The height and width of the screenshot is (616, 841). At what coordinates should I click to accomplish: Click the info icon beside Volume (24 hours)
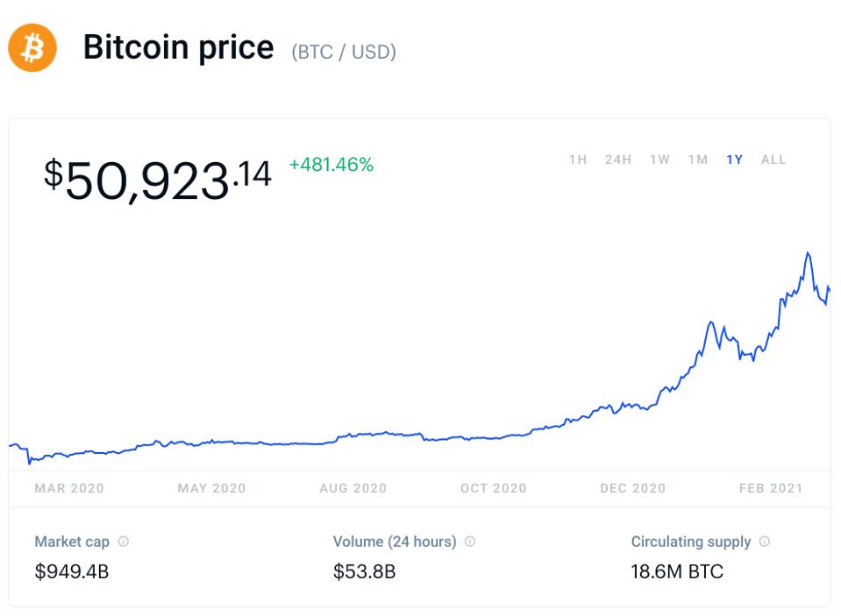click(x=470, y=542)
